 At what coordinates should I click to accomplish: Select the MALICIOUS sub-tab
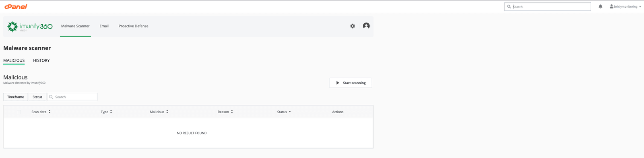[14, 60]
